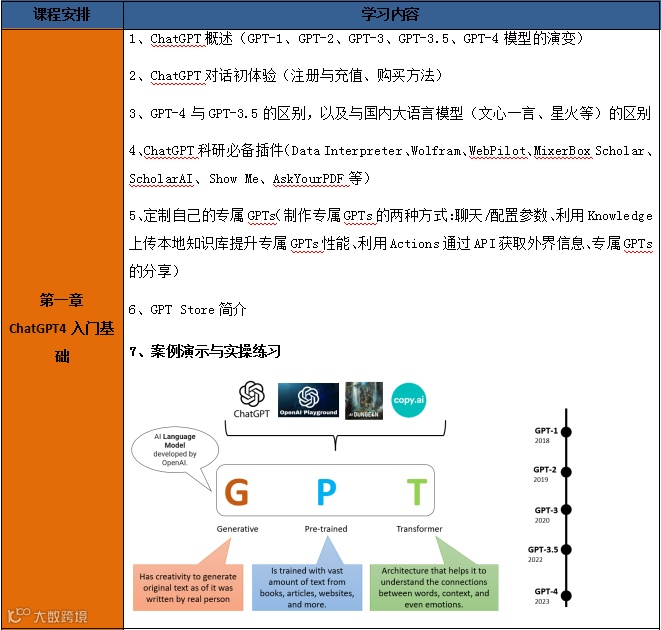This screenshot has height=630, width=661.
Task: Click the brown letter G
Action: (x=236, y=492)
